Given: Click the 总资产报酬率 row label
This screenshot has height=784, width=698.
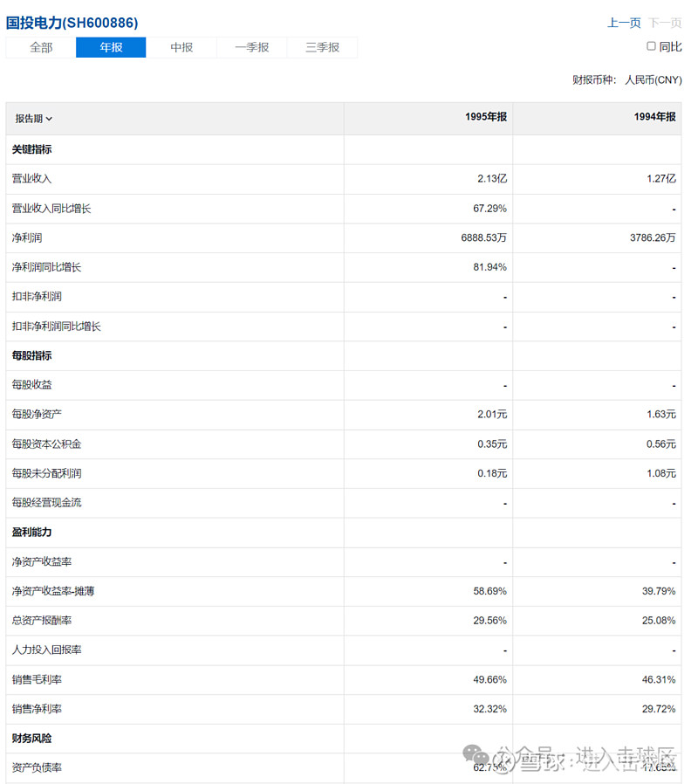Looking at the screenshot, I should tap(42, 621).
